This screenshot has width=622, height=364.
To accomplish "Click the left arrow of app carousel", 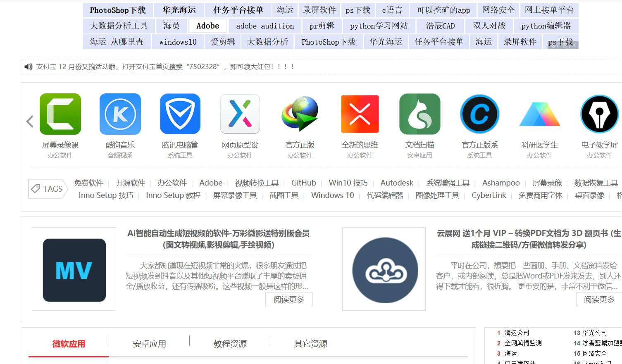I will [x=30, y=121].
